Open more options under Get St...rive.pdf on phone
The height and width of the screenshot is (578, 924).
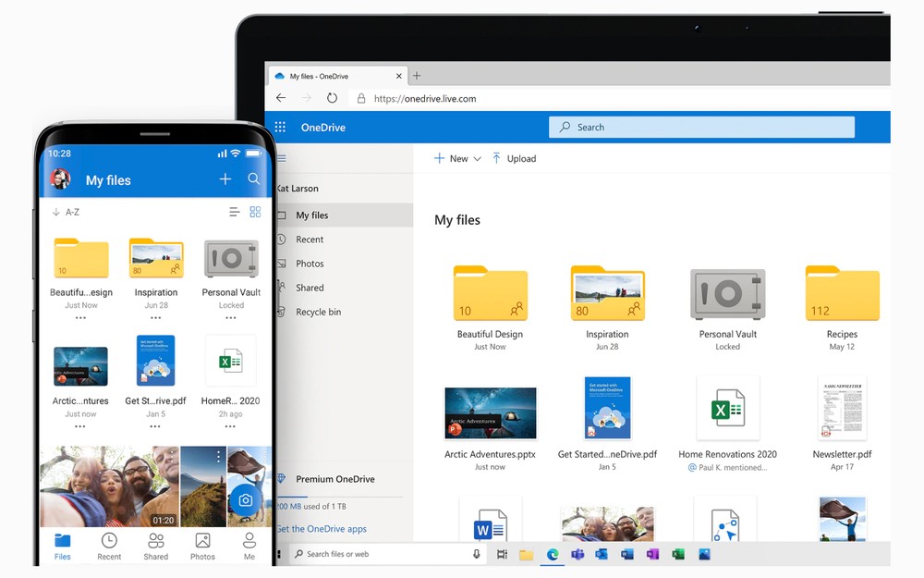click(x=155, y=425)
